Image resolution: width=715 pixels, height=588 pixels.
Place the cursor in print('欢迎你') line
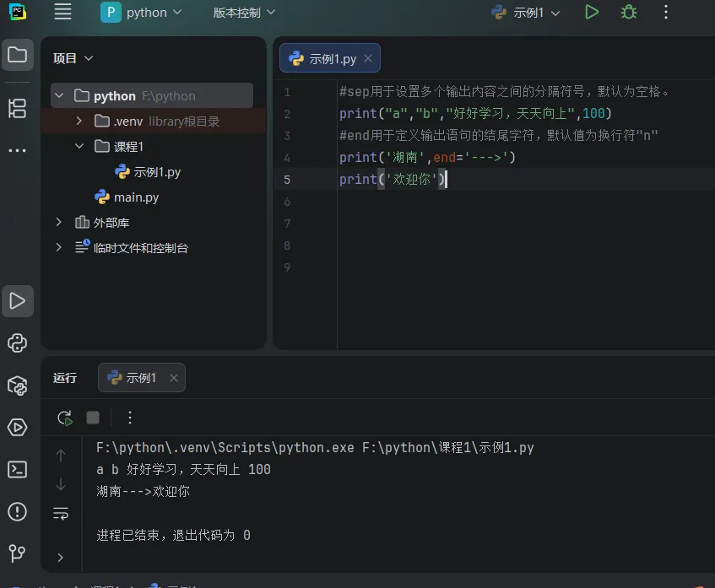393,179
